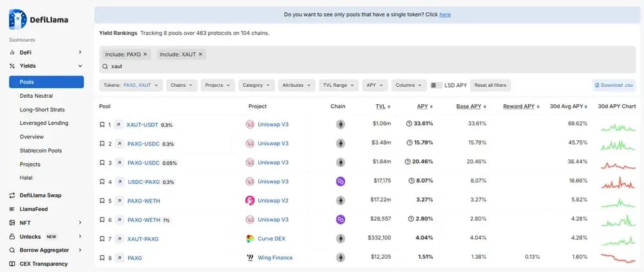
Task: Open the Attributes filter dropdown
Action: point(296,85)
